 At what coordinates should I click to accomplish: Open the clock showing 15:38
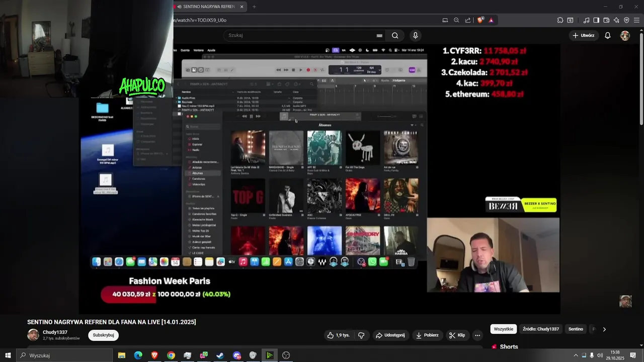[614, 355]
